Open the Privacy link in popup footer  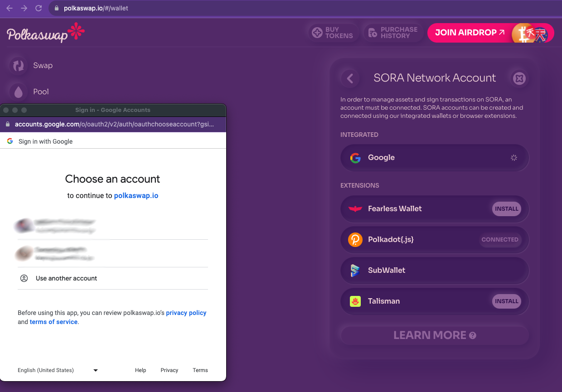click(170, 370)
